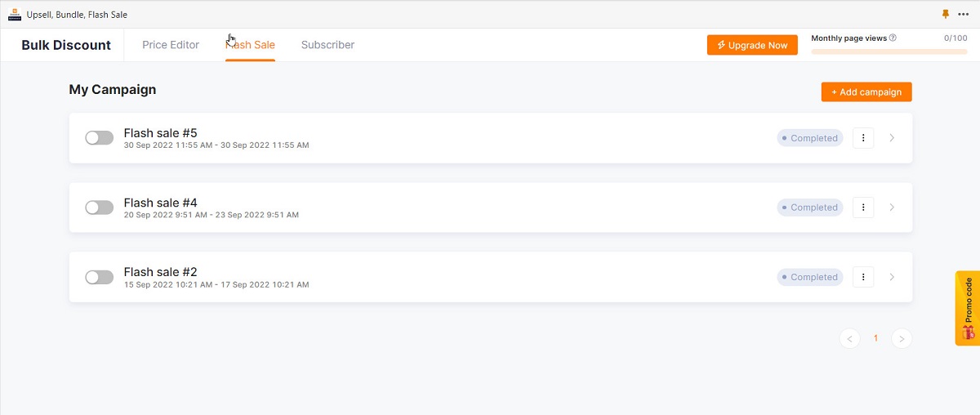
Task: Click the gift icon on Promo code tab
Action: [x=968, y=332]
